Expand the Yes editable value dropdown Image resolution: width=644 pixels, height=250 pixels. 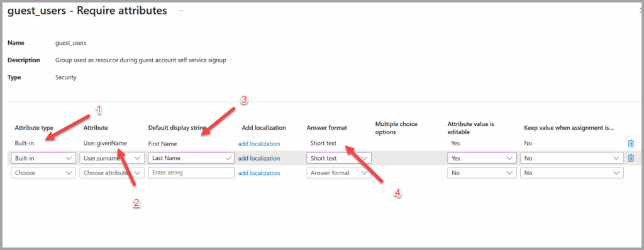(x=482, y=158)
